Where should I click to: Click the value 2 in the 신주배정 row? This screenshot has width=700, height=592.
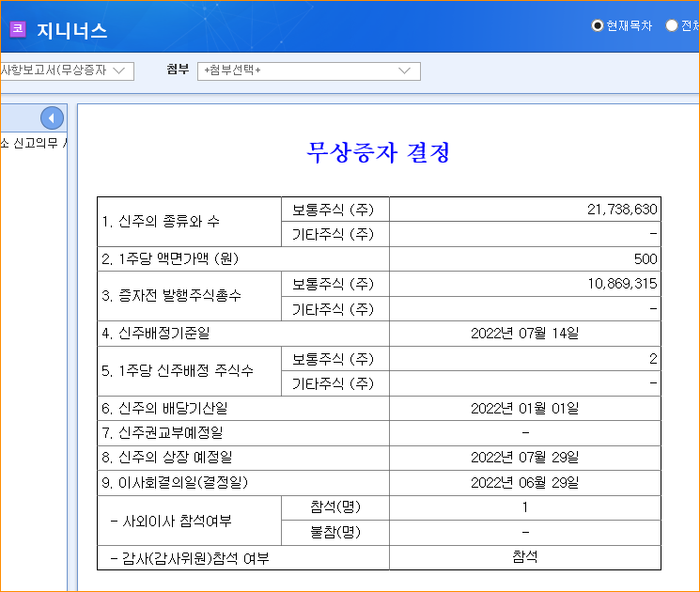click(x=653, y=359)
